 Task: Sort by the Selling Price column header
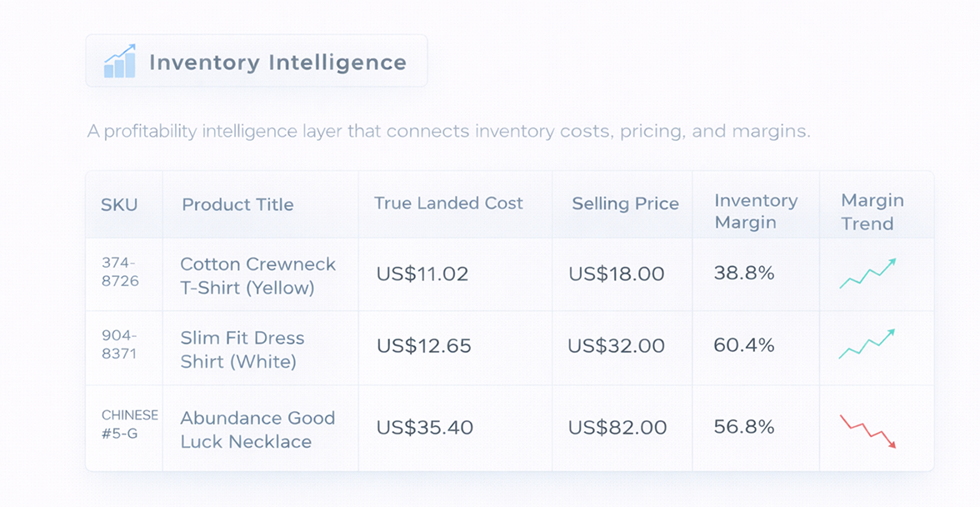tap(625, 204)
